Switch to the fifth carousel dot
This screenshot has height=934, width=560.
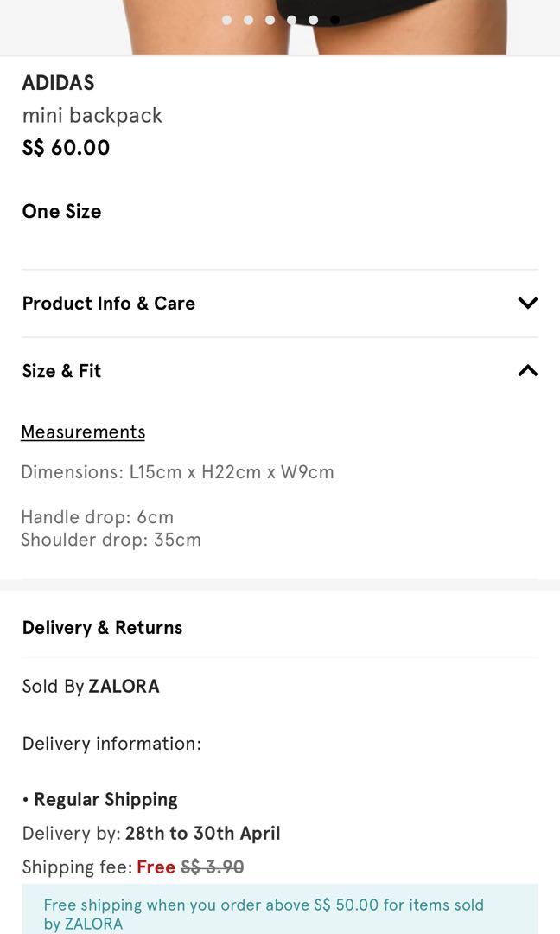[x=313, y=20]
